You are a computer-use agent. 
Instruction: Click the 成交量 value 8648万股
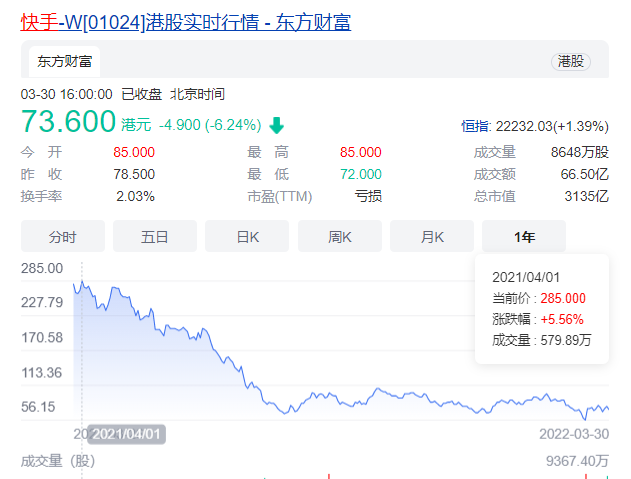click(x=579, y=152)
